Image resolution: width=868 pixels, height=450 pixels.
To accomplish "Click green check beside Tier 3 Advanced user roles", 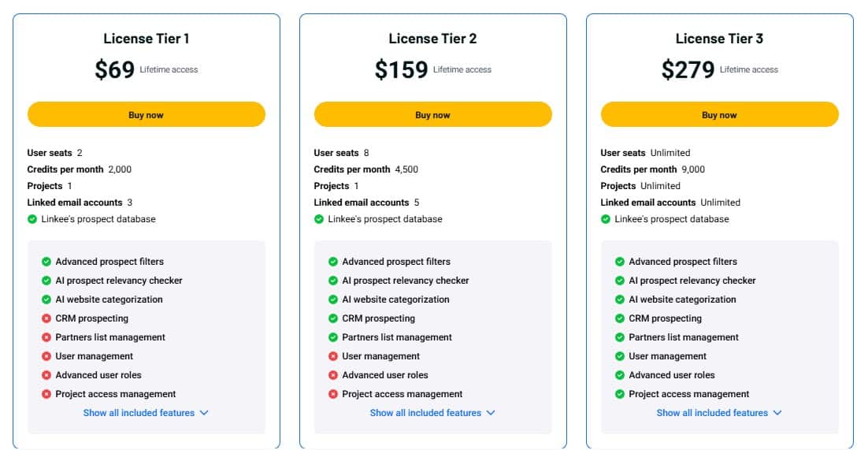I will [x=620, y=375].
